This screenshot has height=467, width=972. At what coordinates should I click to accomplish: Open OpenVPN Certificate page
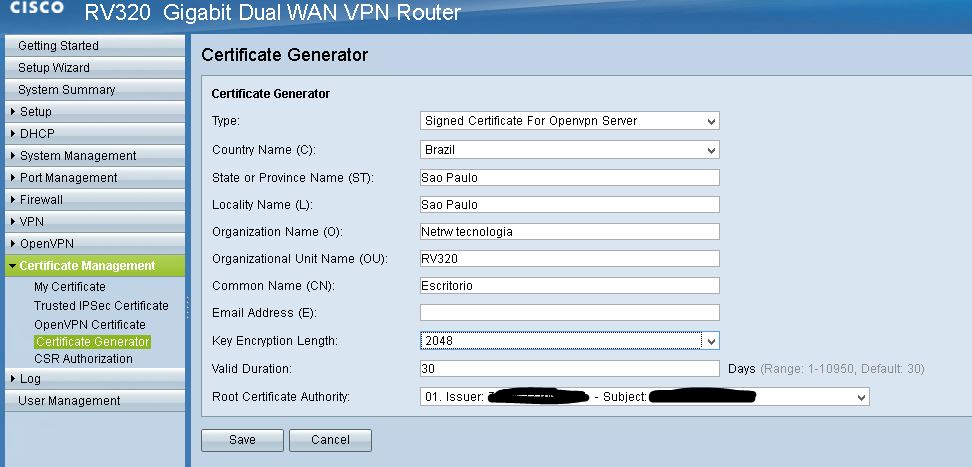pyautogui.click(x=90, y=324)
